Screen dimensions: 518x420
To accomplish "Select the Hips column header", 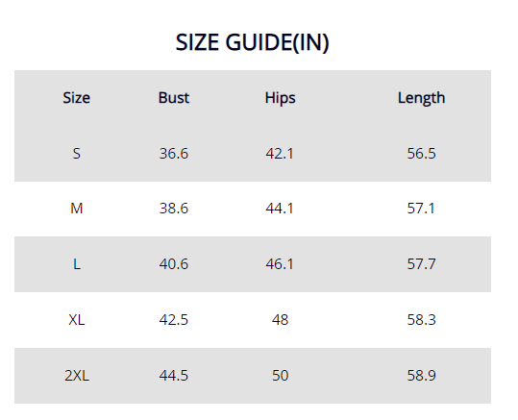I will (281, 98).
